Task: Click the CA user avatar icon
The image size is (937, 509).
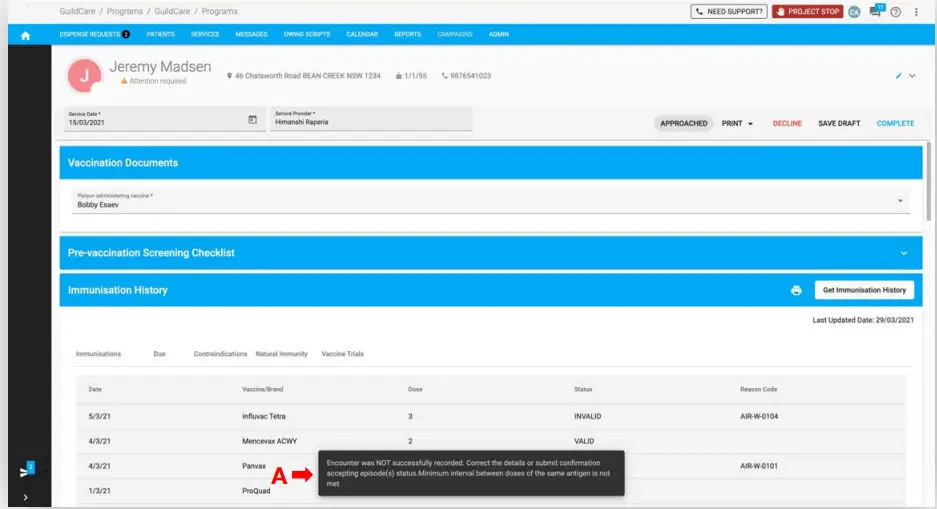Action: (x=855, y=12)
